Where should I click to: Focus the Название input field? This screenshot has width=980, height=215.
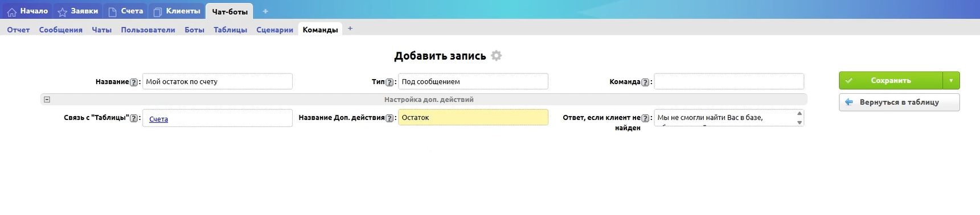[218, 81]
